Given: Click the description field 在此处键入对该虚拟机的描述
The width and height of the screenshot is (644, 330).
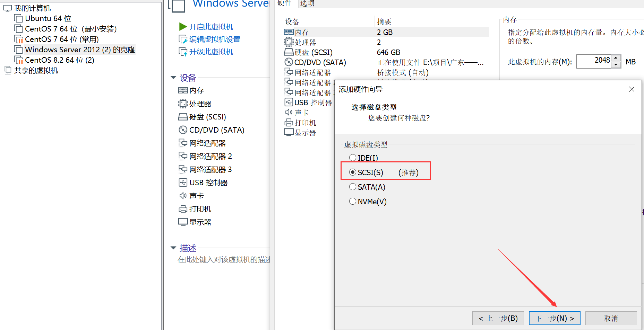Looking at the screenshot, I should tap(224, 259).
